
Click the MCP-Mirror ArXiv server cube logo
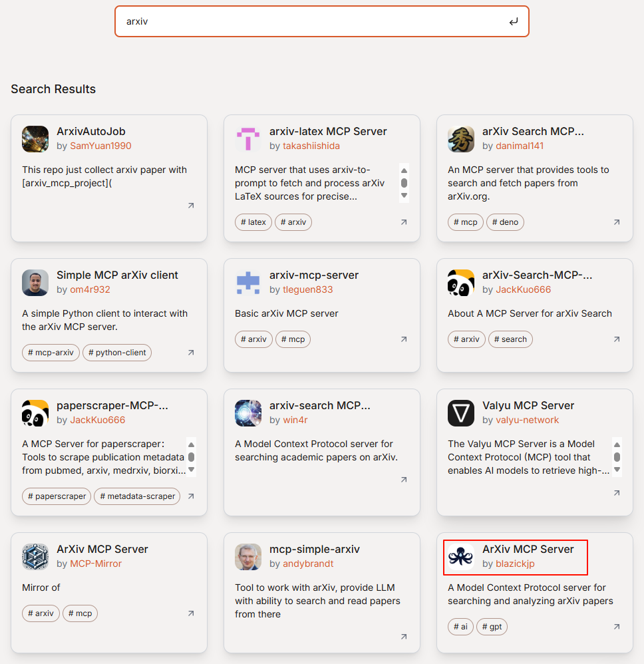point(35,557)
